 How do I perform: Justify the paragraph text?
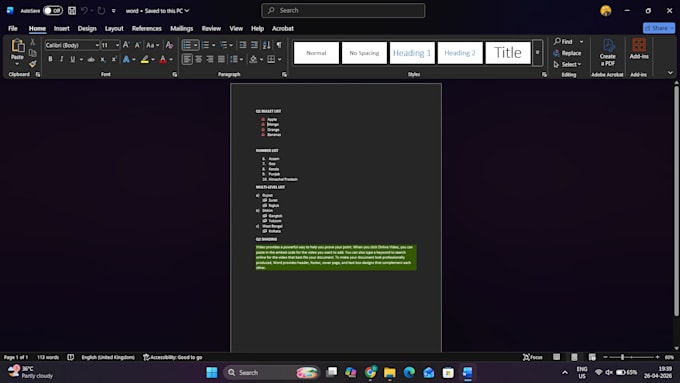tap(221, 59)
